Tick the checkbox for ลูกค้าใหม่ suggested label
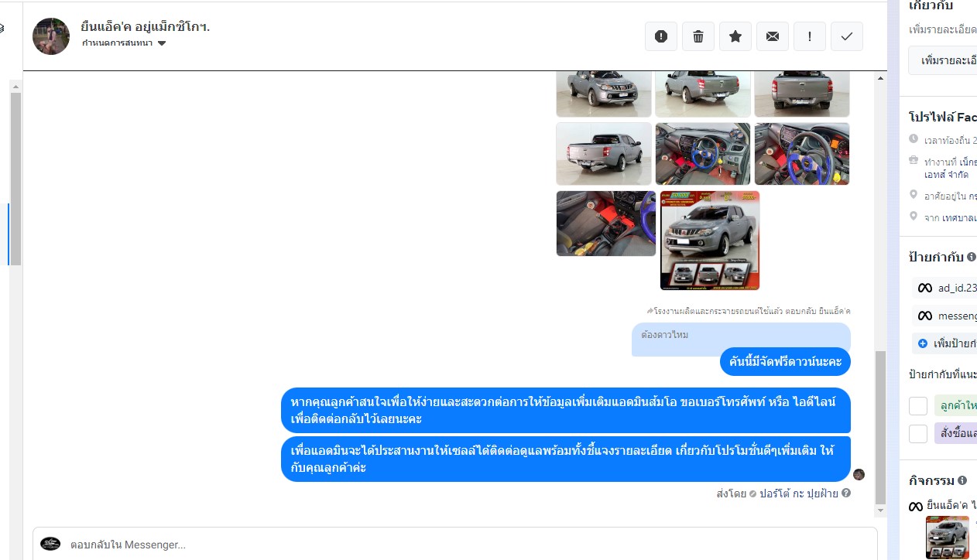977x560 pixels. (918, 405)
